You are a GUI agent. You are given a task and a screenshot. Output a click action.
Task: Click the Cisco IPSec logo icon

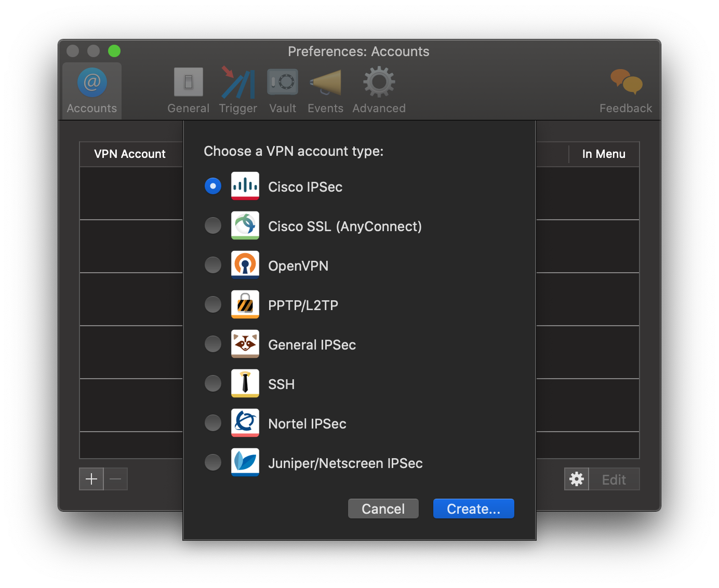245,186
